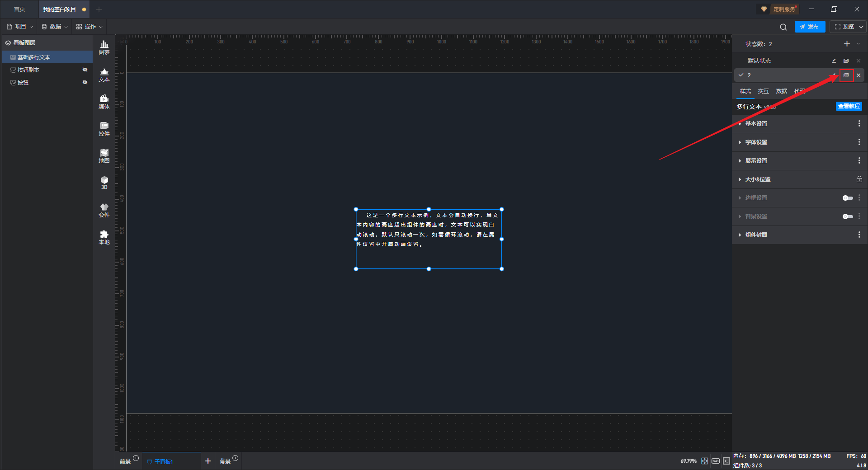The image size is (868, 470).
Task: Click the 查看教程 tutorial button
Action: [849, 106]
